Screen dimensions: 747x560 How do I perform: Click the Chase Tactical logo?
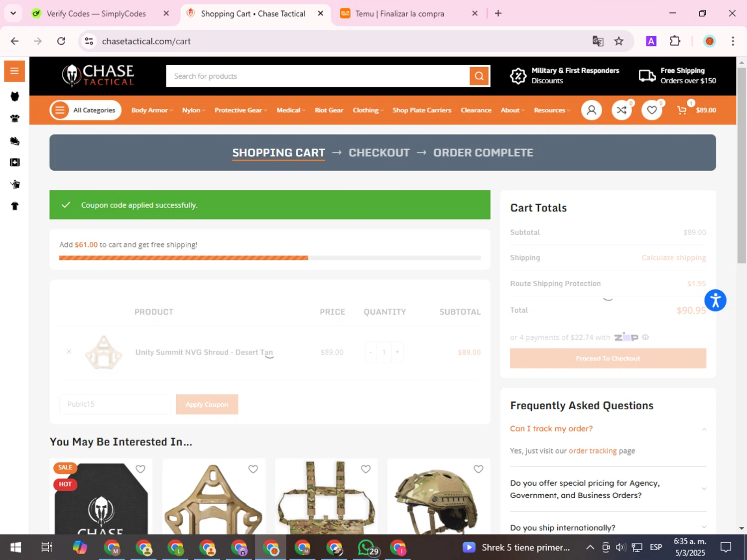[x=98, y=76]
